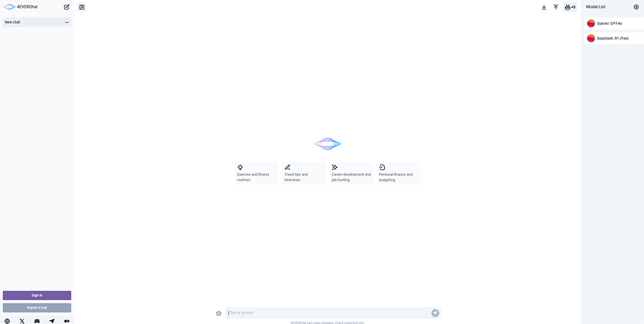Select the OpenAI: GPT-4o model
The image size is (644, 324).
tap(614, 23)
